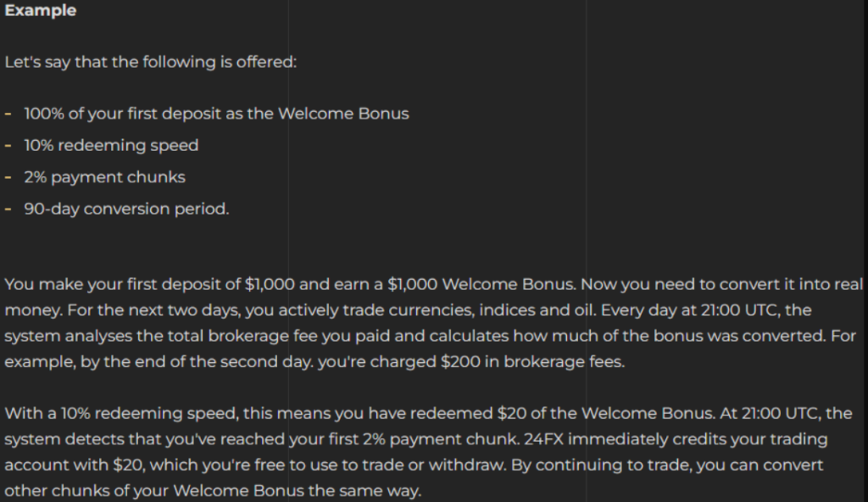Click the dash before "10% redeeming speed"

point(8,145)
